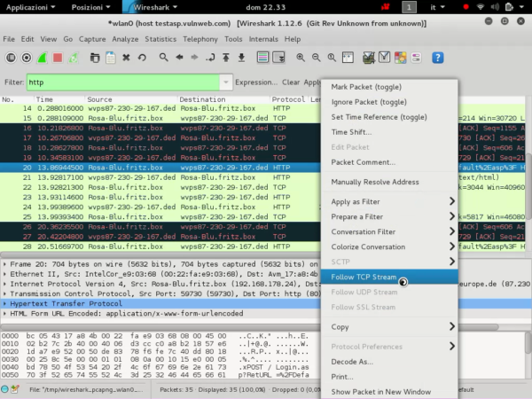The image size is (532, 399).
Task: Open the Analyze menu
Action: click(125, 39)
